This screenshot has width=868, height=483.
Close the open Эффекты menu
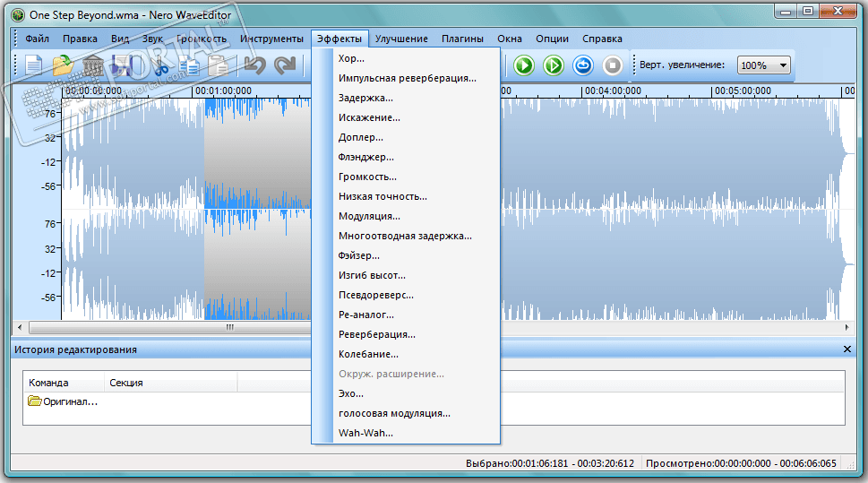coord(339,39)
